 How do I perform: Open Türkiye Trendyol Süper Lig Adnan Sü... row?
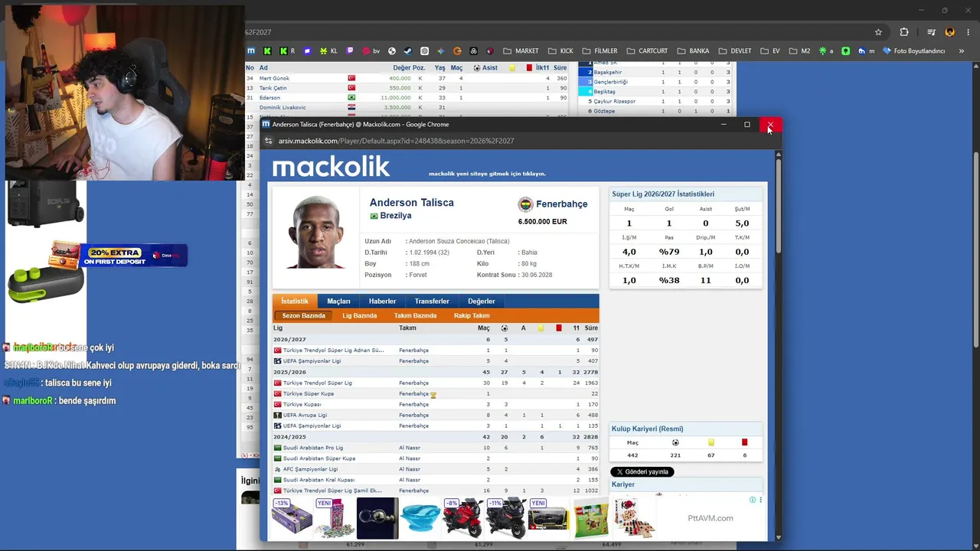point(436,350)
